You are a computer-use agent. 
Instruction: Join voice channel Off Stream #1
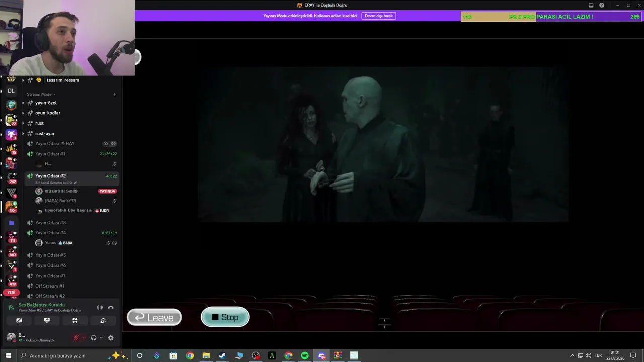click(x=72, y=286)
